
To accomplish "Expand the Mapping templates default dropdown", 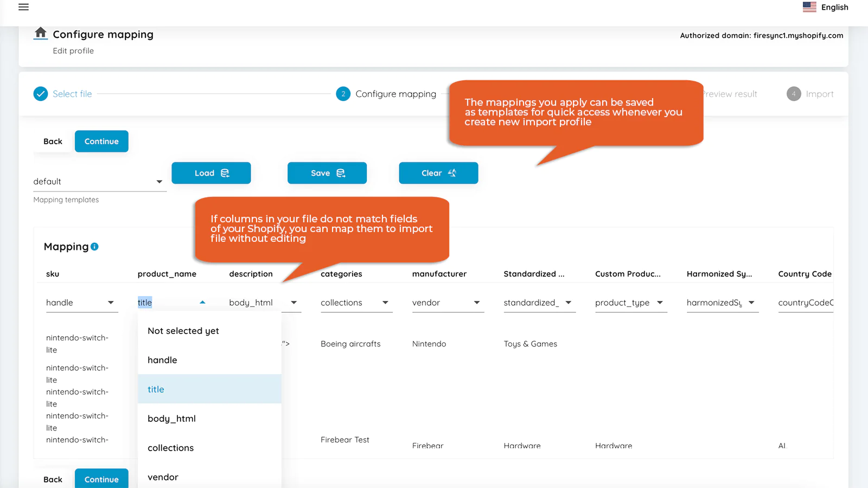I will pos(99,182).
